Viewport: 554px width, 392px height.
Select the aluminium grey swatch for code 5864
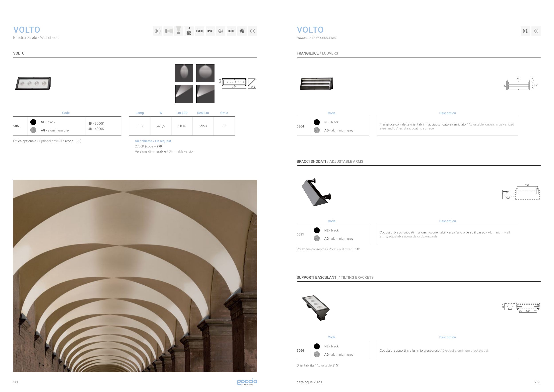(x=317, y=130)
